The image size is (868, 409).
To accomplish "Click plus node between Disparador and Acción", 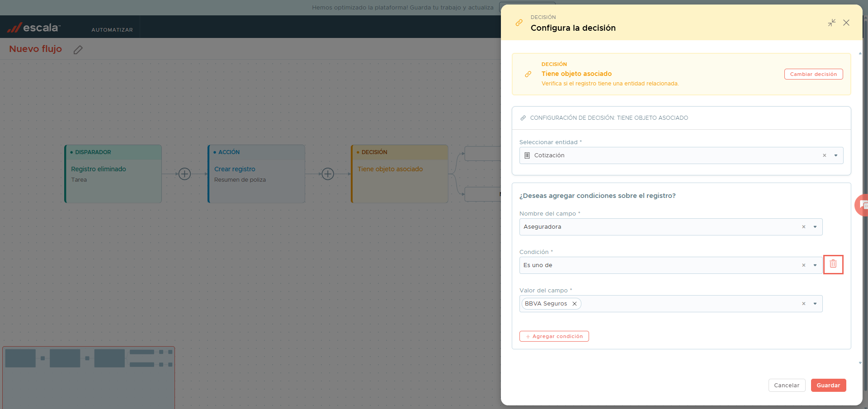I will pos(184,174).
